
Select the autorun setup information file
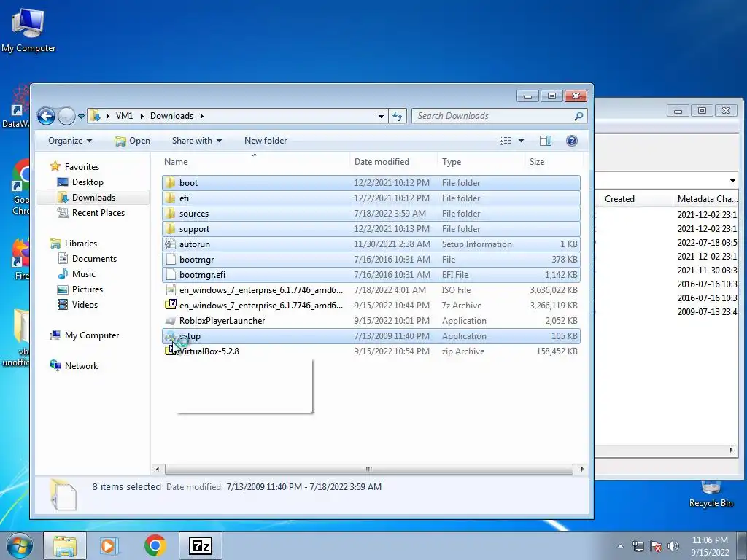pos(371,244)
